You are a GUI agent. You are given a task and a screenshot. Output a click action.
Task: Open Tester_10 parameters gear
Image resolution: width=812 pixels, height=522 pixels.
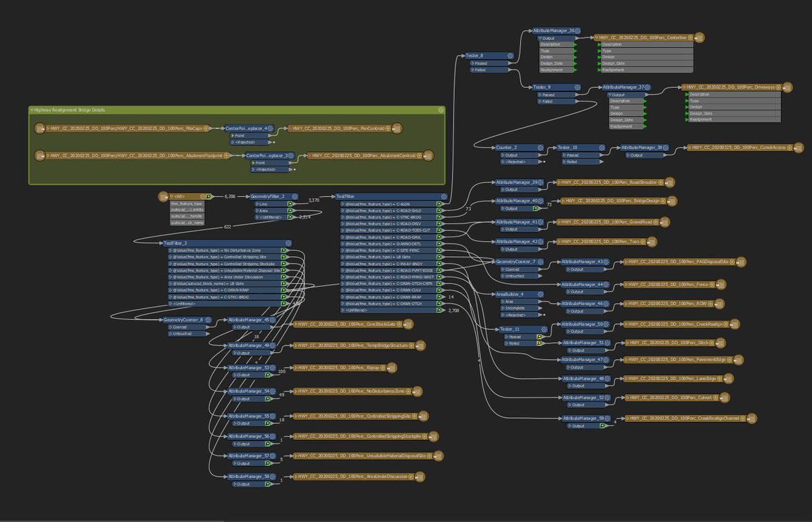(601, 147)
